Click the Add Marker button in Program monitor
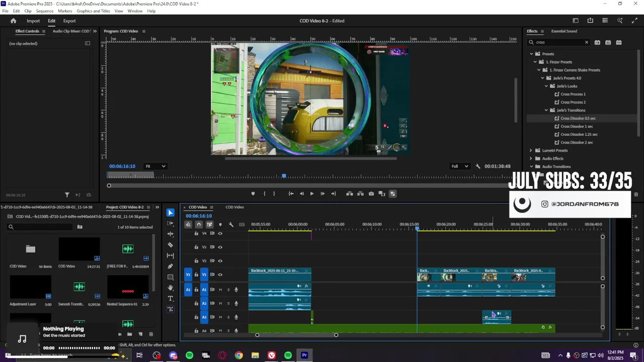The width and height of the screenshot is (644, 362). (x=253, y=194)
